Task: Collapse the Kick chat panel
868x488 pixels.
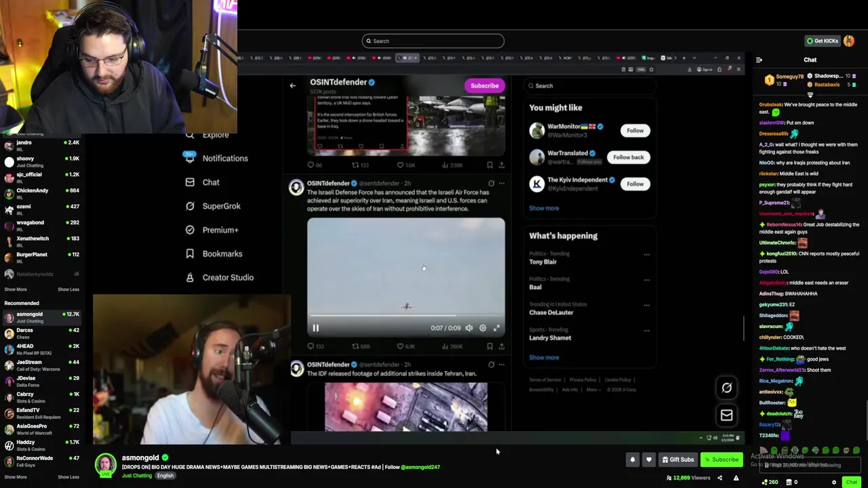Action: (x=759, y=60)
